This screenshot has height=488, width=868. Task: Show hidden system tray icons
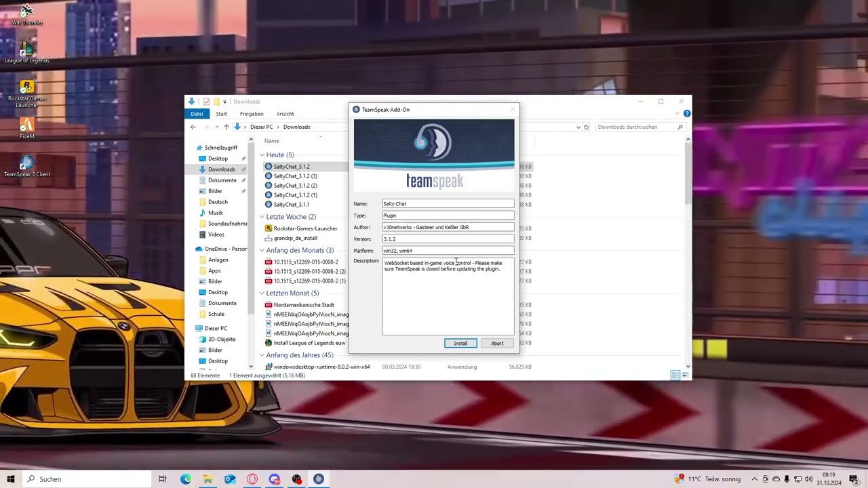(x=755, y=479)
